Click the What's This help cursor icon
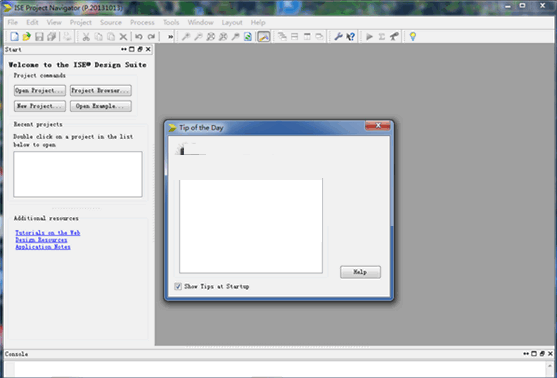557x378 pixels. [350, 36]
